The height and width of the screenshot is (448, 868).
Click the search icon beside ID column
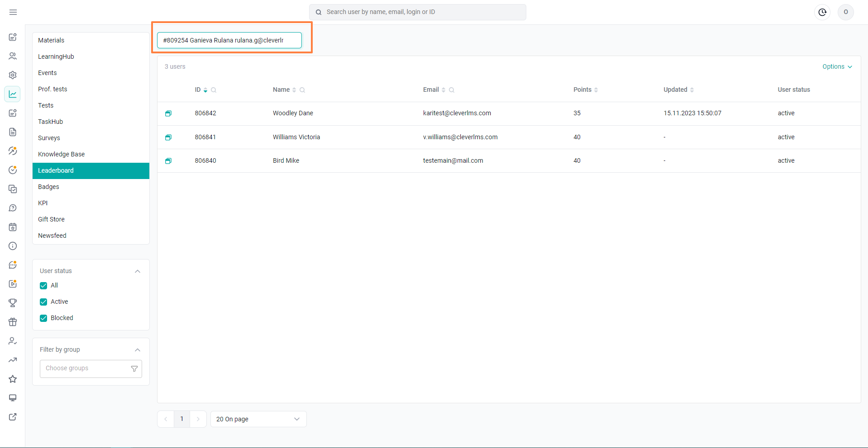[x=214, y=90]
